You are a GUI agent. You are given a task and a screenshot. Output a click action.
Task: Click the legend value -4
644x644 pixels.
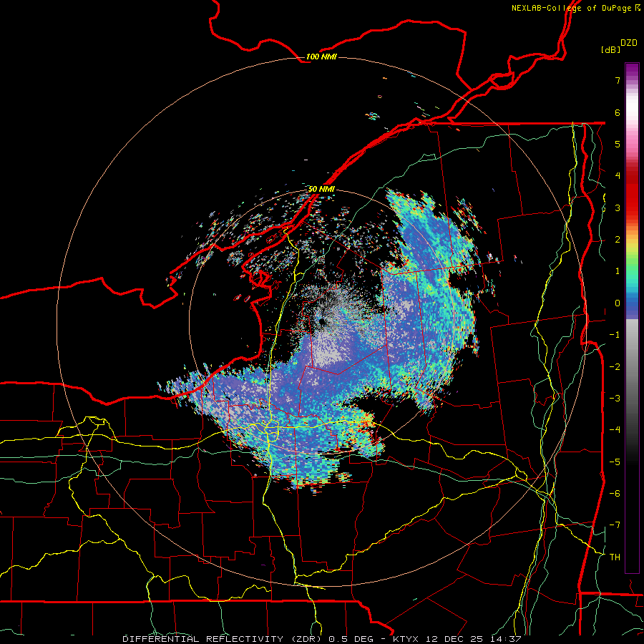click(615, 429)
